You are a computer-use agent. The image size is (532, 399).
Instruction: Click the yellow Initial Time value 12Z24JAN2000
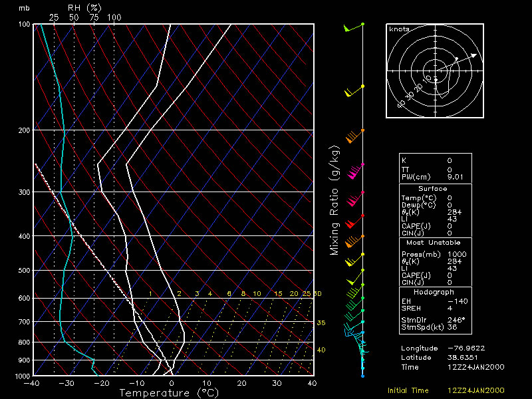coord(476,390)
